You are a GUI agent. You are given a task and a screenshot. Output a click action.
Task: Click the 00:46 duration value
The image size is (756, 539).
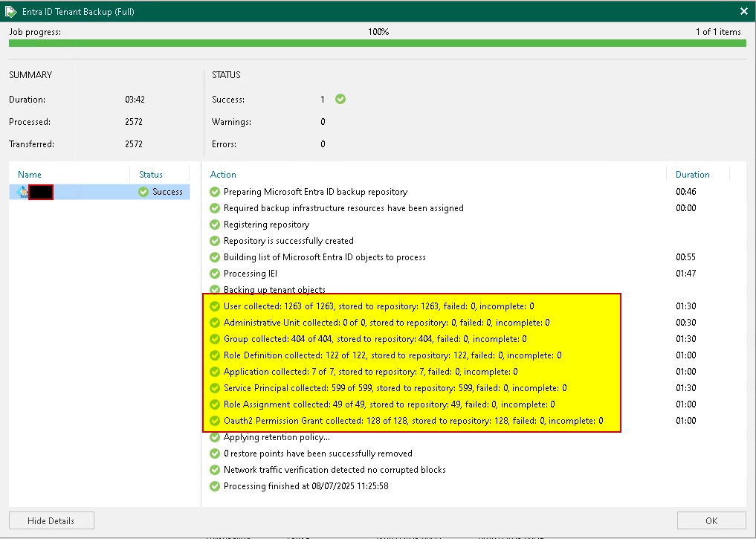click(685, 192)
